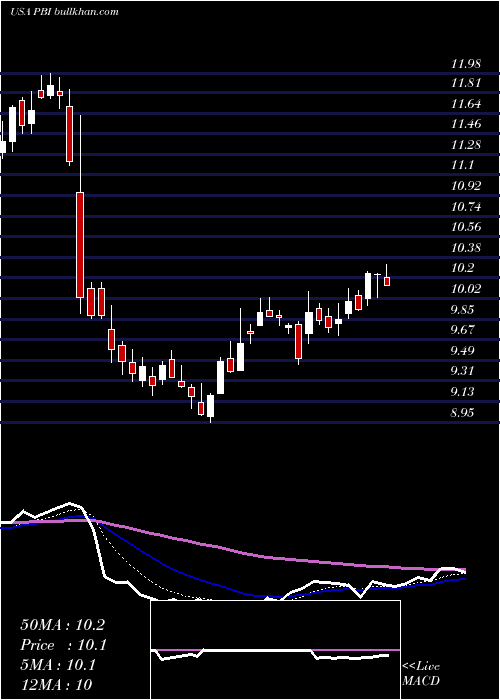Image resolution: width=500 pixels, height=700 pixels.
Task: Click the 9.67 price axis label
Action: [x=462, y=330]
